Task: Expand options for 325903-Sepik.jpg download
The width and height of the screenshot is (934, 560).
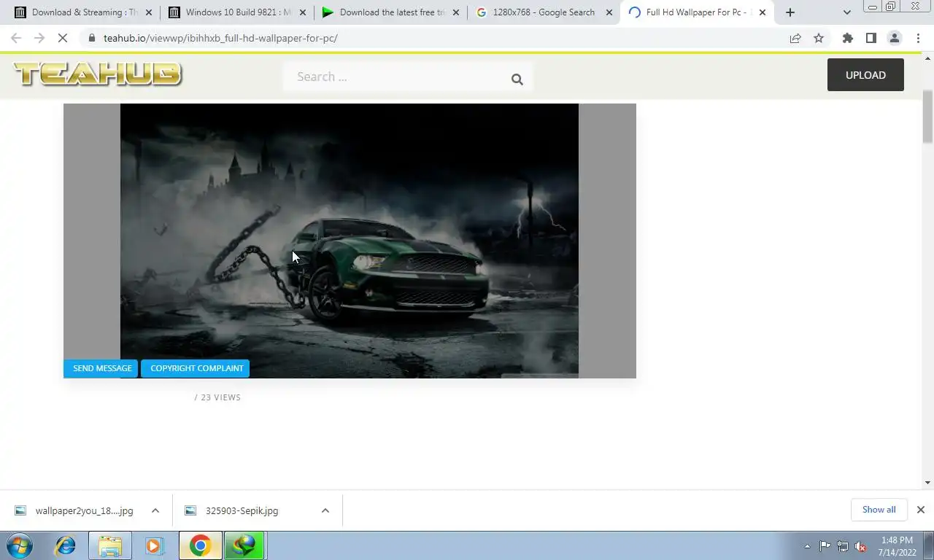Action: tap(325, 510)
